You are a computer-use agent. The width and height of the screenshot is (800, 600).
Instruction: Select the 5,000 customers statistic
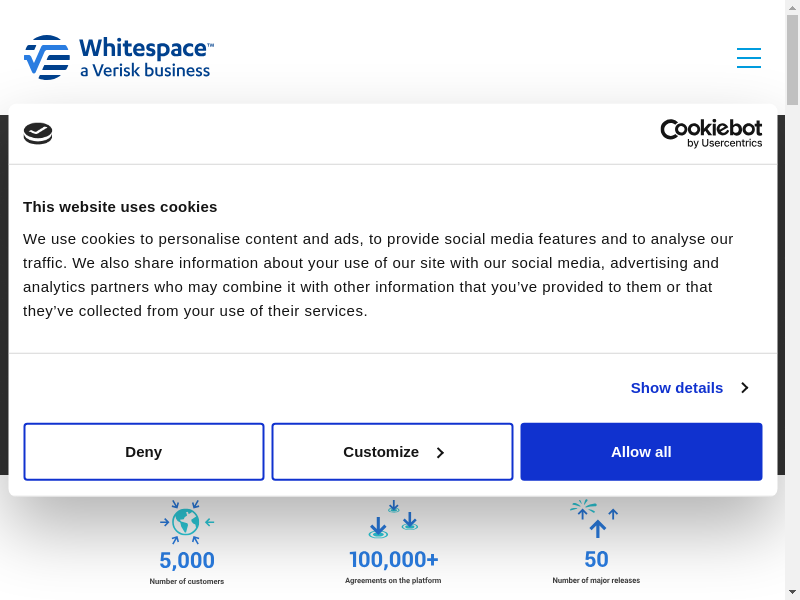[187, 561]
